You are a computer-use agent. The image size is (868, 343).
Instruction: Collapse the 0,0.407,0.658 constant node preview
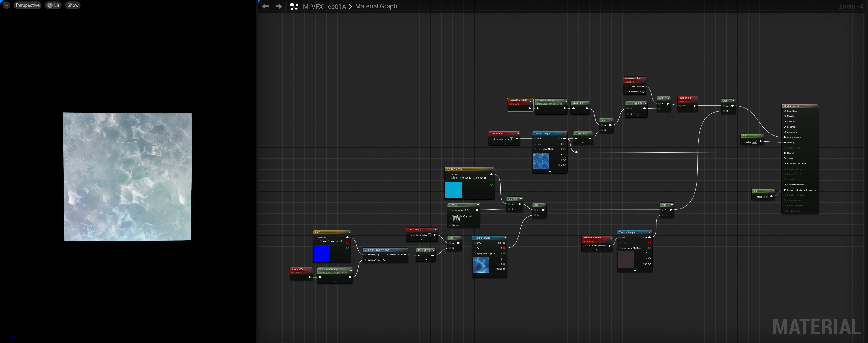coord(492,169)
